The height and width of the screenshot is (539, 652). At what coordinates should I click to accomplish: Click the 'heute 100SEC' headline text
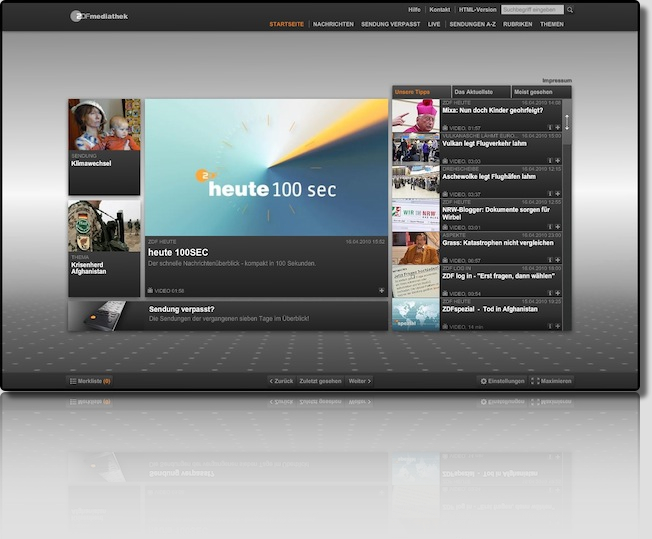pos(178,252)
